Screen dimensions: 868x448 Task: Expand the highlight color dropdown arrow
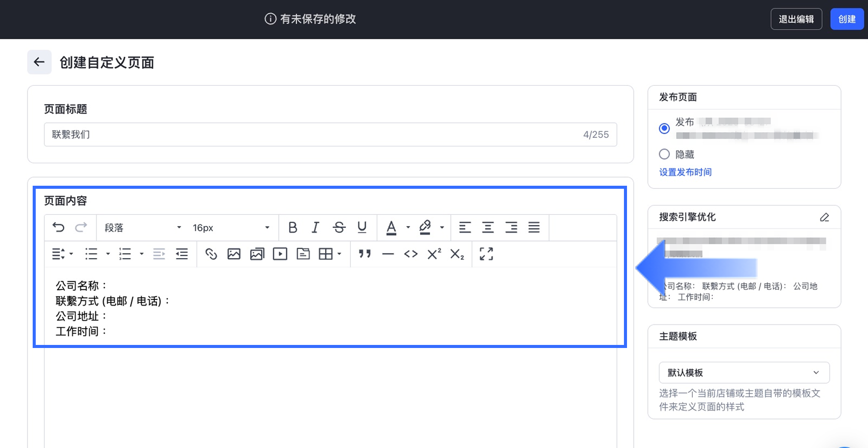point(442,228)
